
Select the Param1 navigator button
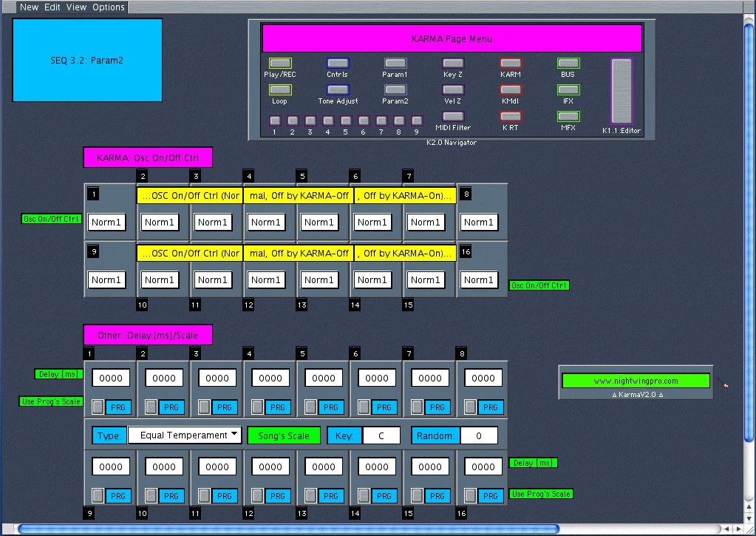[x=395, y=64]
